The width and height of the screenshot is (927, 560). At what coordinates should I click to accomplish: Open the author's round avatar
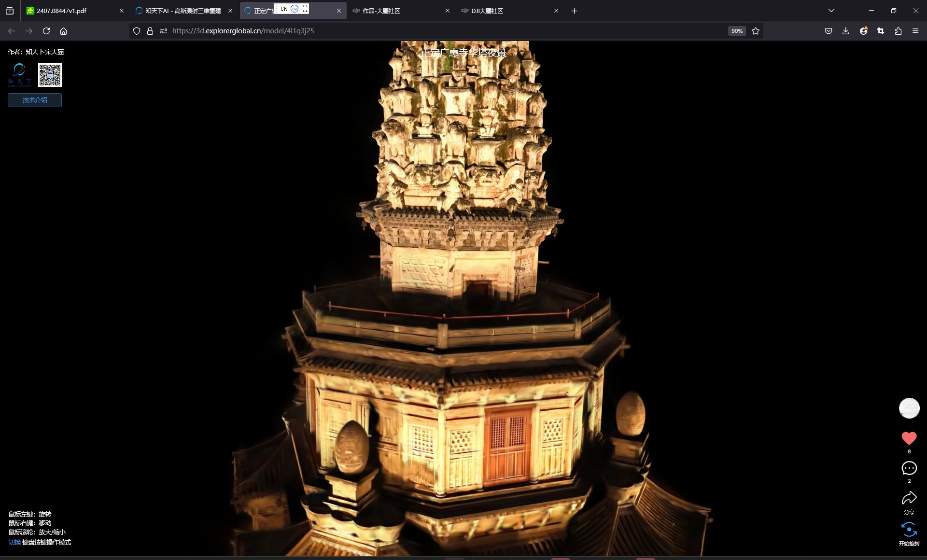point(909,408)
